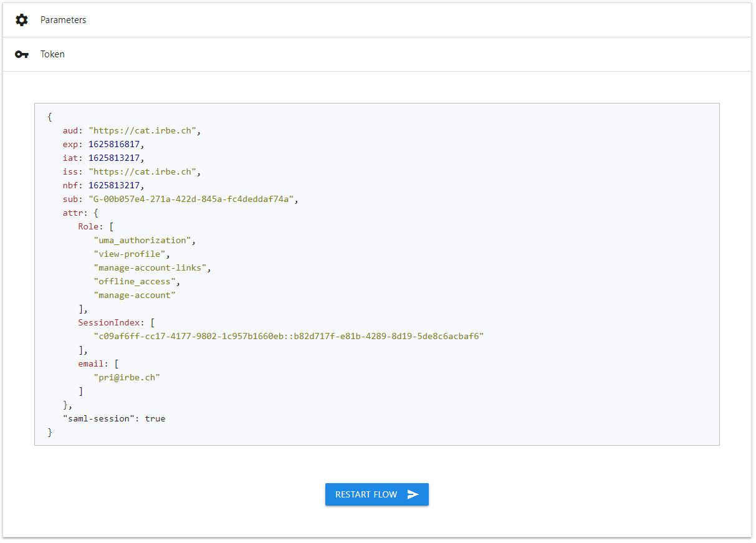
Task: Select the "view-profile" role entry
Action: [130, 254]
